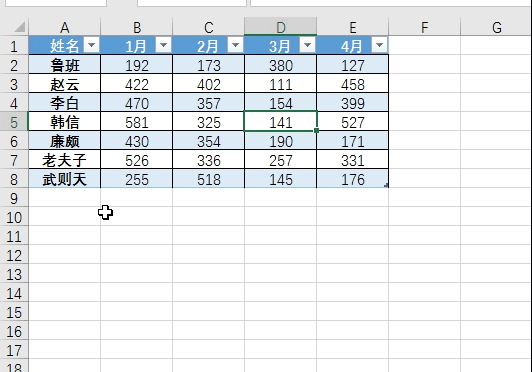Click the 3月 header cell text
This screenshot has width=532, height=372.
click(x=280, y=46)
